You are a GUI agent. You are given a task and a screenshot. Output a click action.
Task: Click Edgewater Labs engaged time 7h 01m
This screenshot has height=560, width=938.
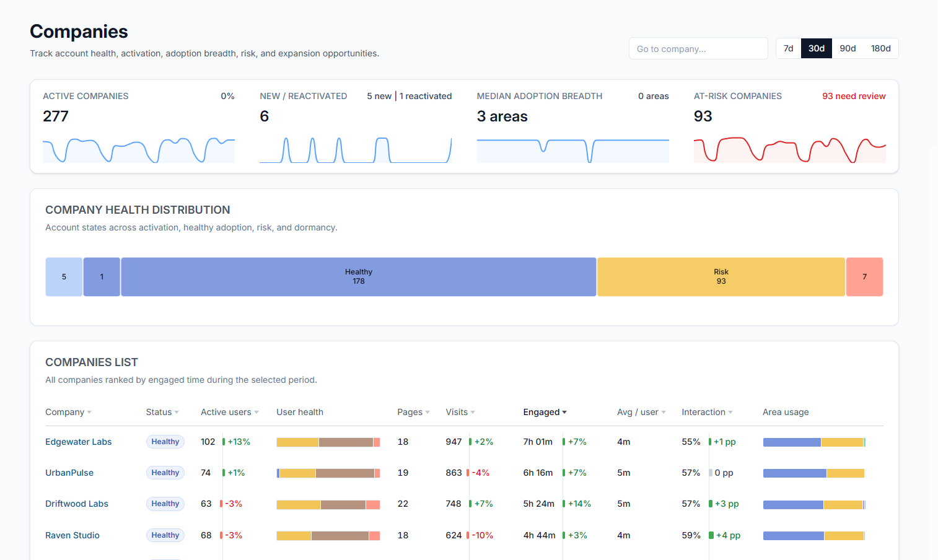click(538, 442)
